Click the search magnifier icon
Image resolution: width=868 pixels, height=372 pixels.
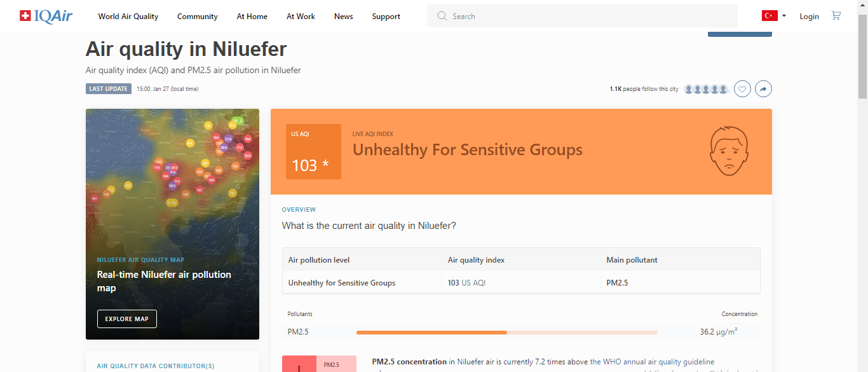coord(442,16)
